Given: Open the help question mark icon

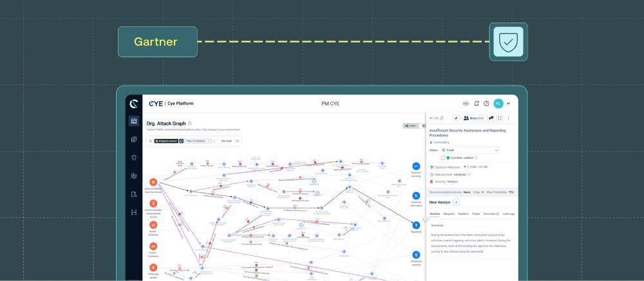Looking at the screenshot, I should pos(486,104).
